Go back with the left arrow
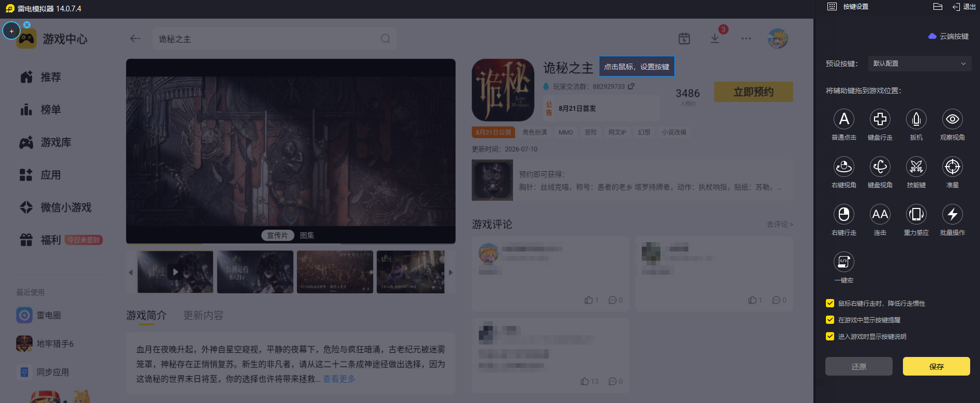Screen dimensions: 980x403 [135, 39]
